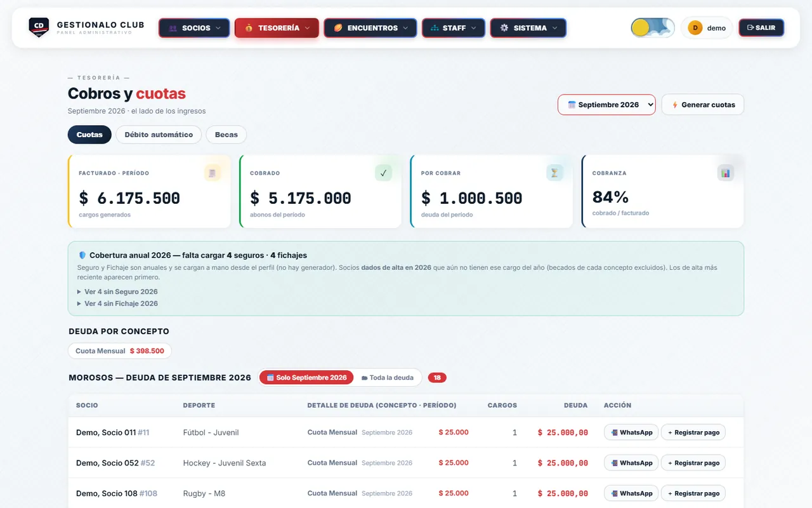
Task: Open the Encuentros menu chevron
Action: (405, 28)
